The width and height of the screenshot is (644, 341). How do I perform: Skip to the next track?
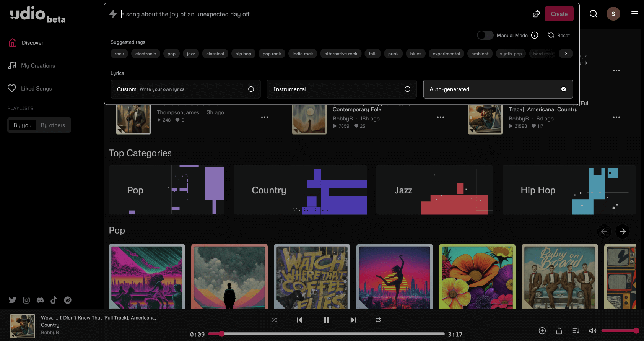pyautogui.click(x=353, y=320)
